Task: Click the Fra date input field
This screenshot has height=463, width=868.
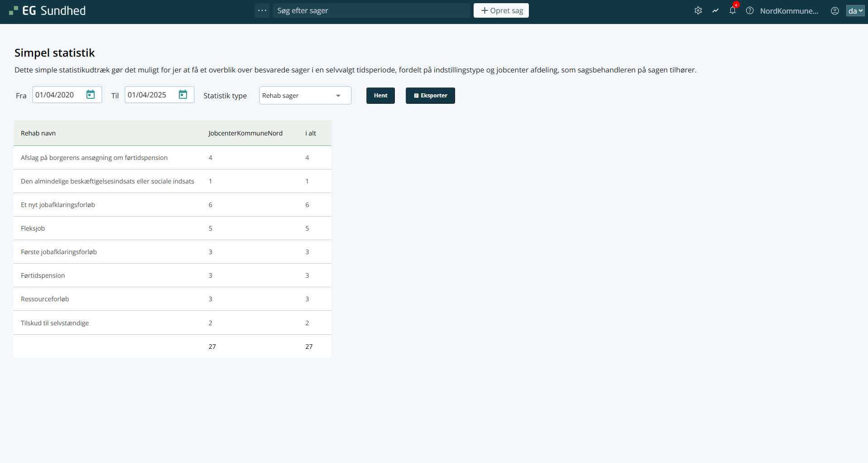Action: (58, 95)
